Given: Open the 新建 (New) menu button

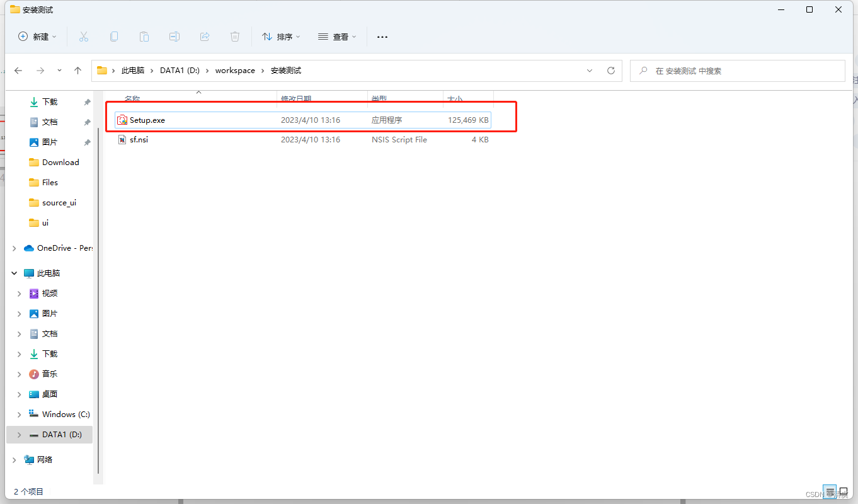Looking at the screenshot, I should (x=37, y=37).
